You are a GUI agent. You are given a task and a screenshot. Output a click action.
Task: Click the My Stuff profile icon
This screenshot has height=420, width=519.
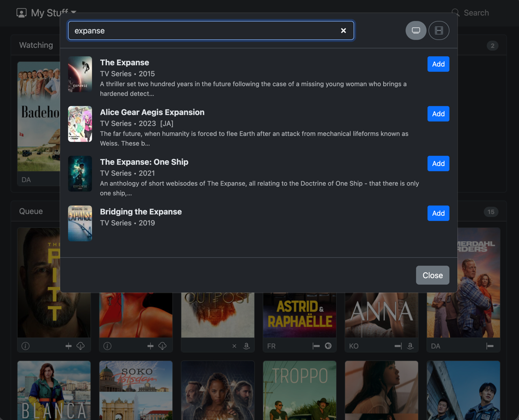pos(21,13)
